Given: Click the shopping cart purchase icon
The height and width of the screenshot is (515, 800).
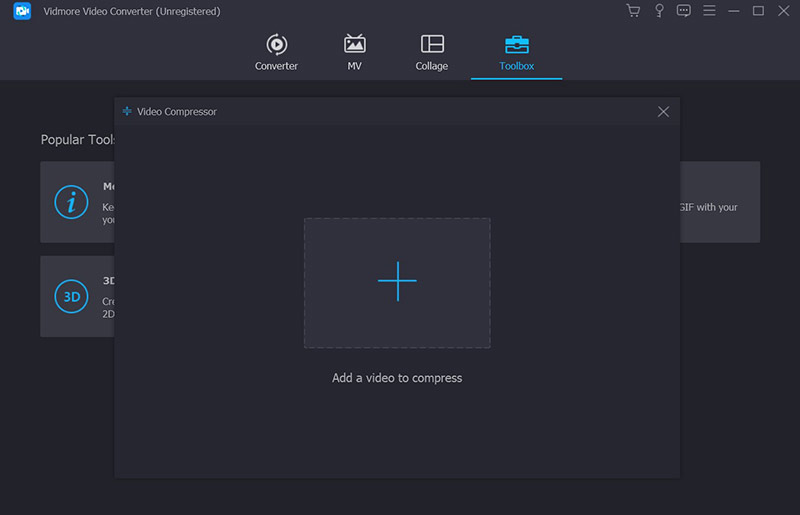Looking at the screenshot, I should 633,11.
